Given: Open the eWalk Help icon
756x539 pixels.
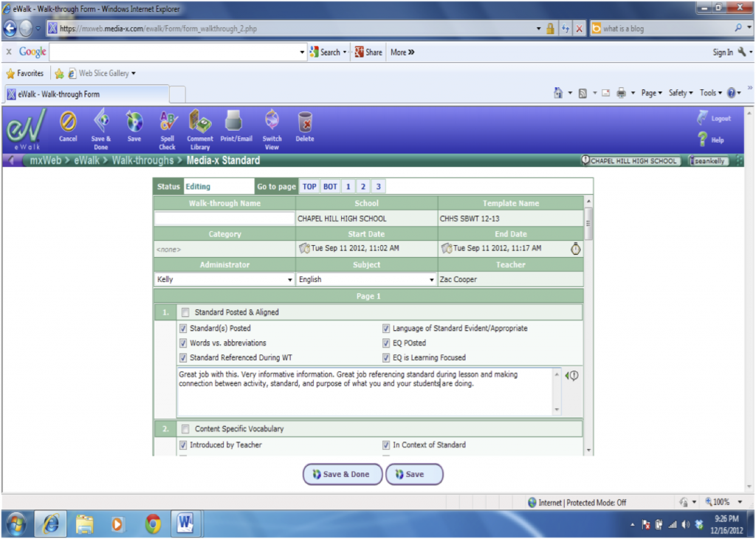Looking at the screenshot, I should 703,140.
